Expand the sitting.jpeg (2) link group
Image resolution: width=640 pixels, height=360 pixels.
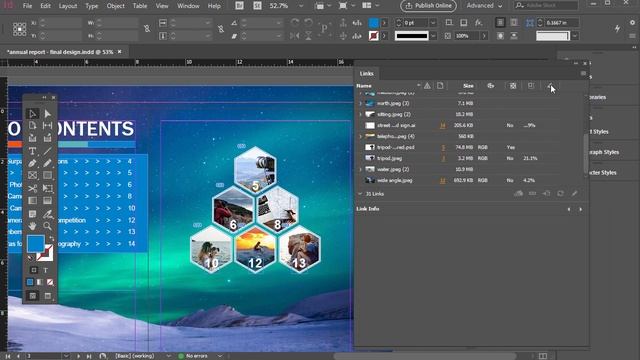360,115
